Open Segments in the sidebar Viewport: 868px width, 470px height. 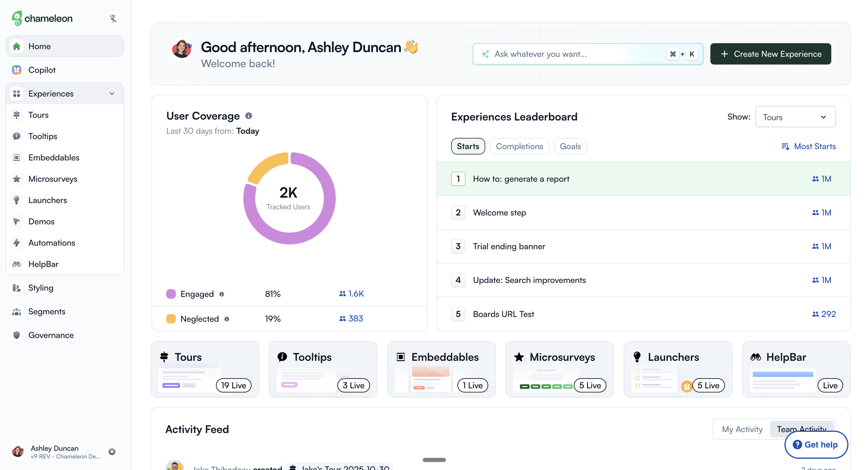point(47,311)
